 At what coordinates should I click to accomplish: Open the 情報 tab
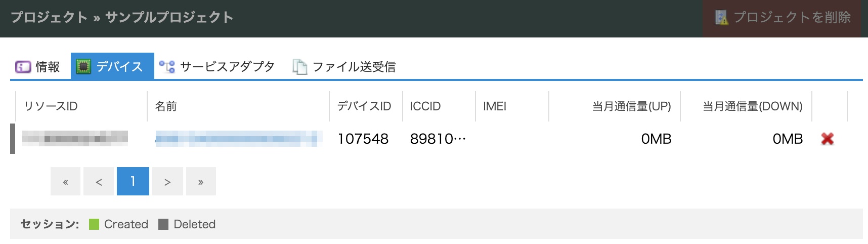pos(48,67)
